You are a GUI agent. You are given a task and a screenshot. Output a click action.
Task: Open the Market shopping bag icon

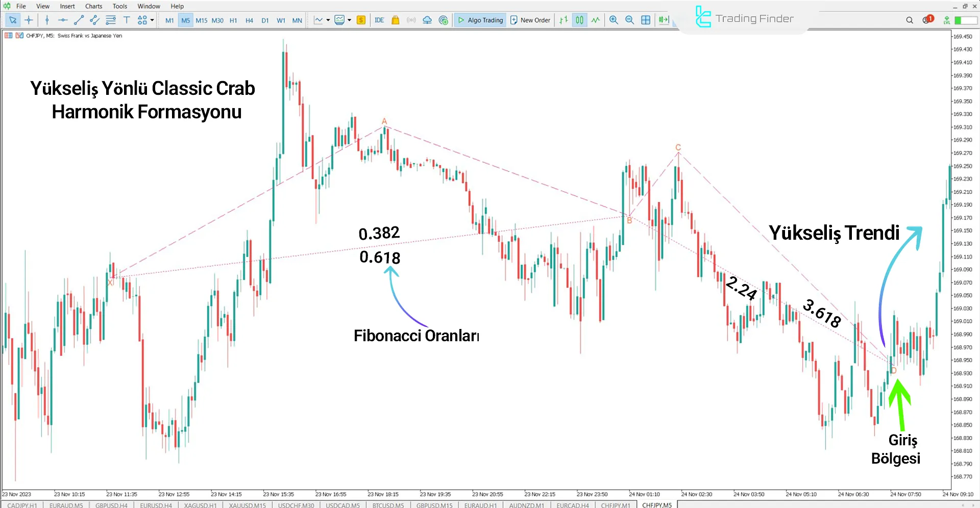point(396,20)
